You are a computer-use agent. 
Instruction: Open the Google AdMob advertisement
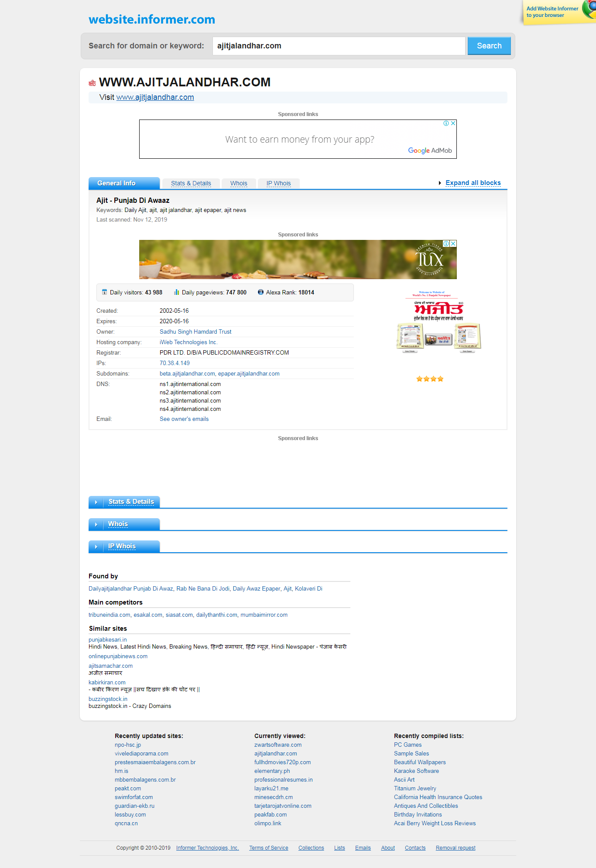pyautogui.click(x=298, y=139)
